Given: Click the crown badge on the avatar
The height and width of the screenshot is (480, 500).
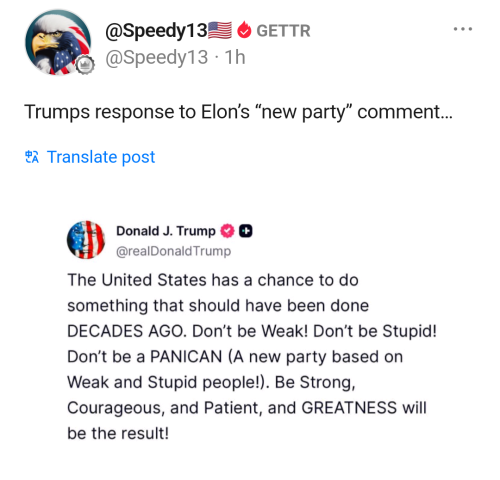Looking at the screenshot, I should tap(85, 65).
